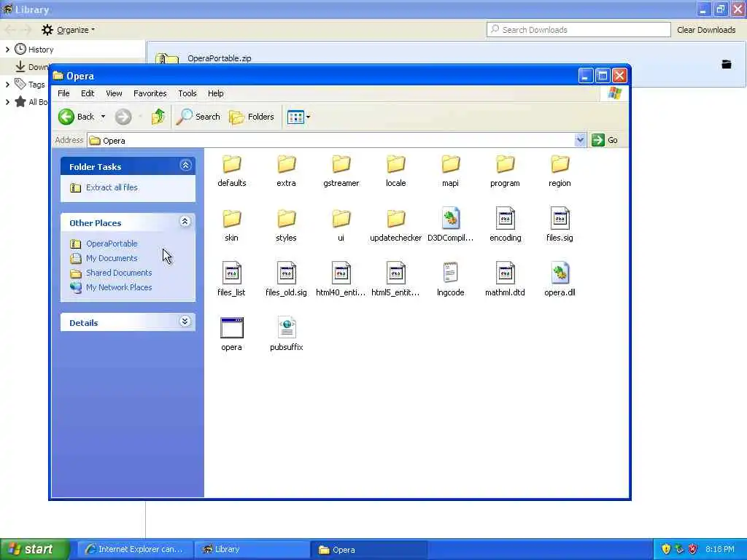
Task: Open the defaults folder icon
Action: click(231, 165)
